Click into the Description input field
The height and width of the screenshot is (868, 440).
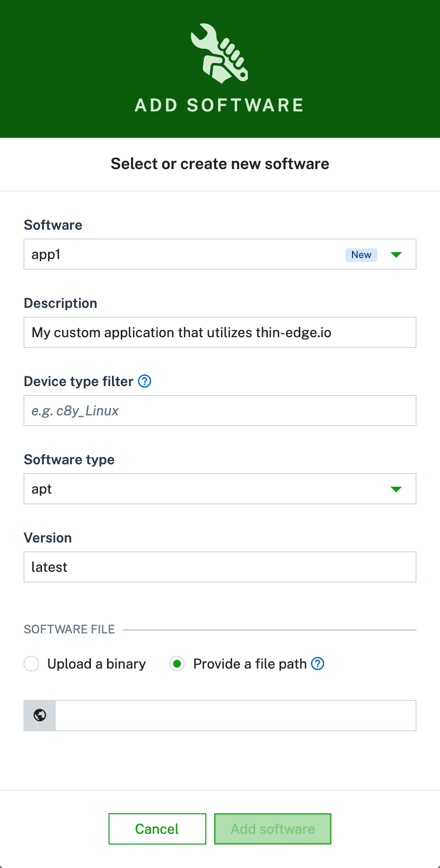click(x=220, y=332)
